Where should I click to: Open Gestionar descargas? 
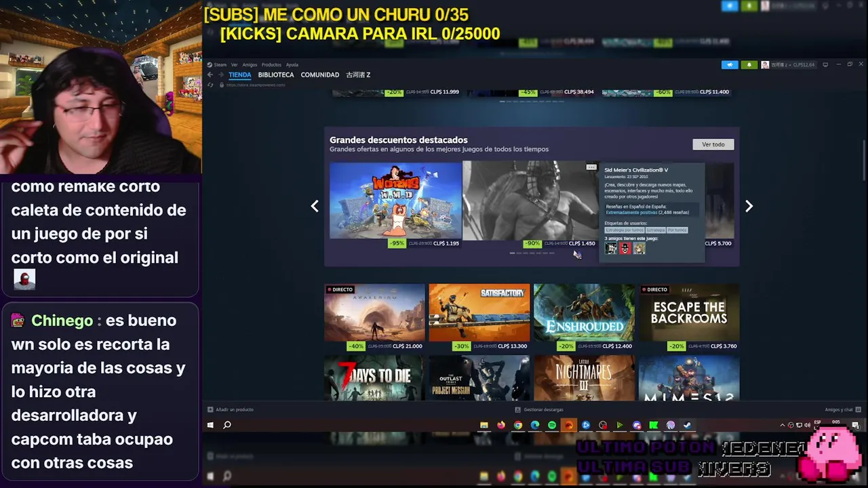(539, 409)
